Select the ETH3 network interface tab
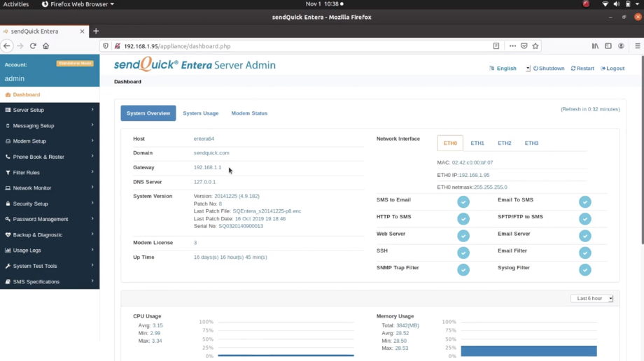The width and height of the screenshot is (644, 361). (531, 143)
